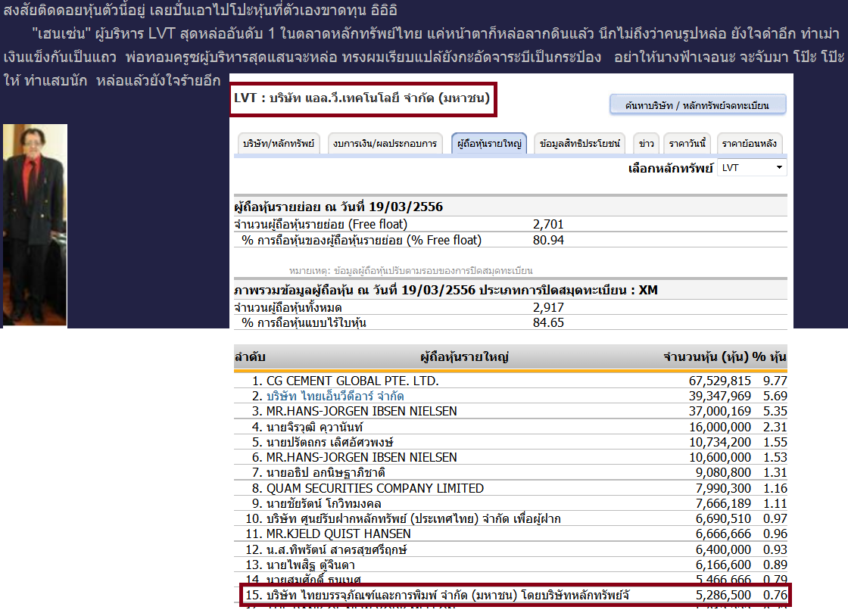Open the ราคาวันนี้ tab
848x616 pixels.
pos(687,143)
